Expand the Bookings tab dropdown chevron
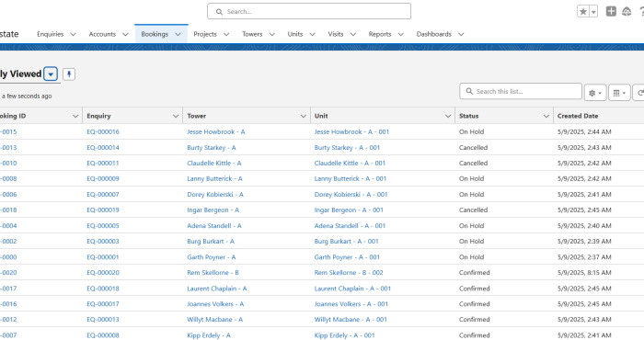This screenshot has height=340, width=644. (178, 34)
